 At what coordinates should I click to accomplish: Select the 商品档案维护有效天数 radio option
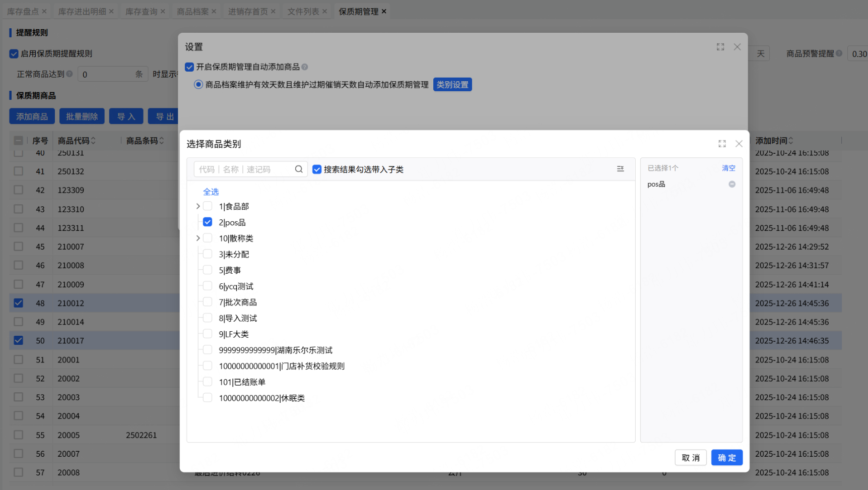point(198,85)
